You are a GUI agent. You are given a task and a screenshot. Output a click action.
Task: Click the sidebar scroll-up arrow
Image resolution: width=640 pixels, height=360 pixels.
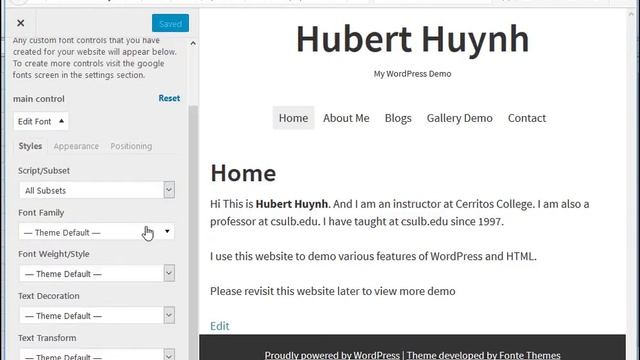point(193,43)
